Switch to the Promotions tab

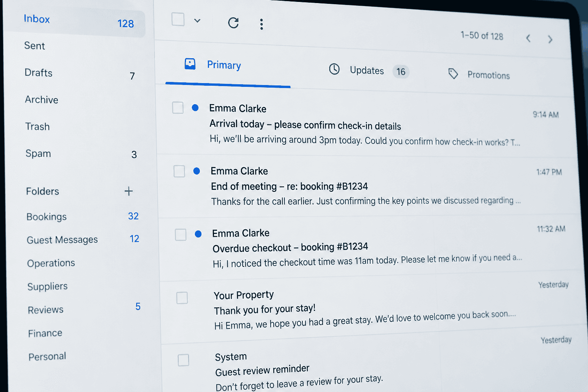point(479,75)
